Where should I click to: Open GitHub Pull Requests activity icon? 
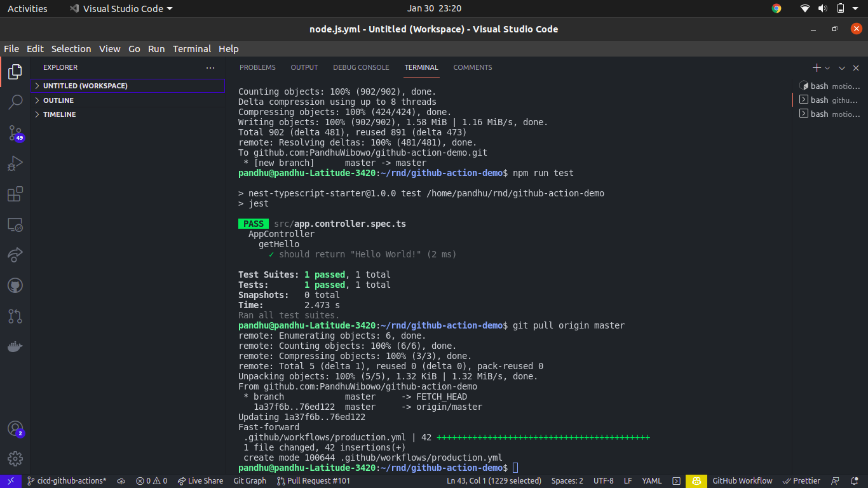tap(15, 316)
